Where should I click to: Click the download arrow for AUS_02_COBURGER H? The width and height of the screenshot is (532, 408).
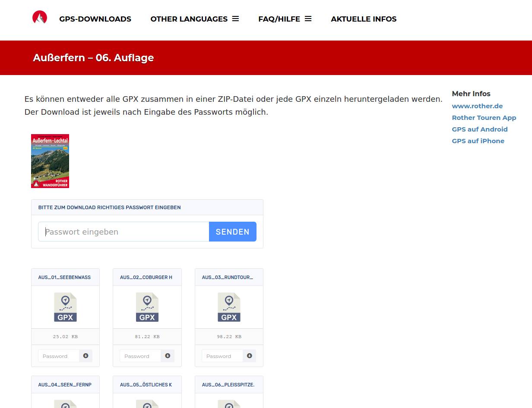coord(168,356)
